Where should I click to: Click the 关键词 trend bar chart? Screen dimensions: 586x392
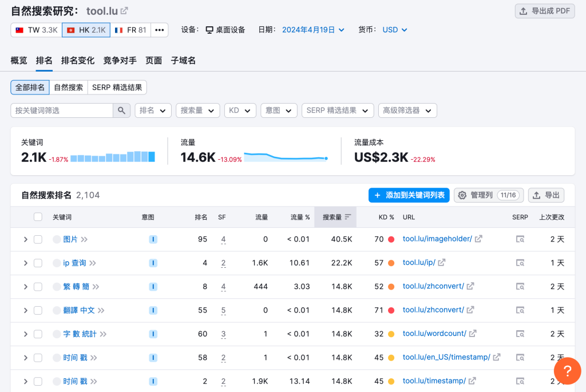pyautogui.click(x=113, y=157)
